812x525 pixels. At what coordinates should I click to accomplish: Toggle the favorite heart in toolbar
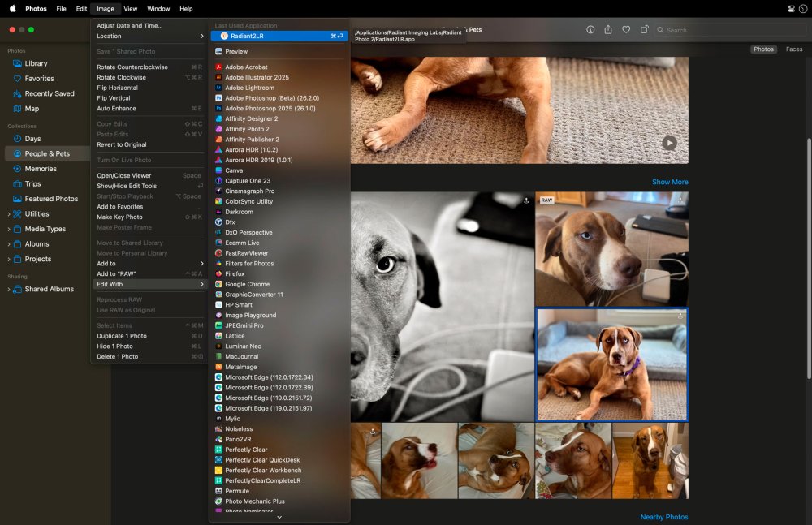click(626, 30)
